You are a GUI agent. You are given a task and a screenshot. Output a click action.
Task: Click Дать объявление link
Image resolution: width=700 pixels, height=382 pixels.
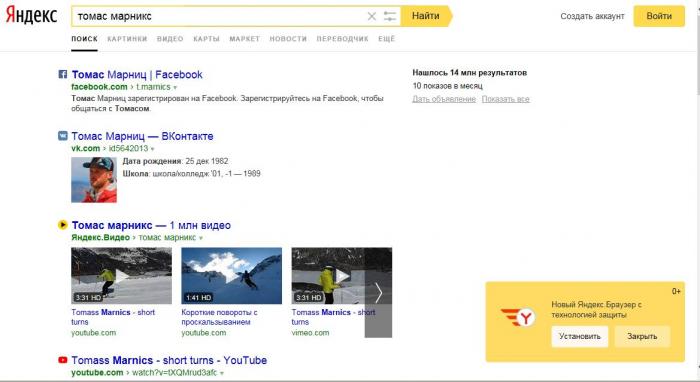tap(444, 99)
